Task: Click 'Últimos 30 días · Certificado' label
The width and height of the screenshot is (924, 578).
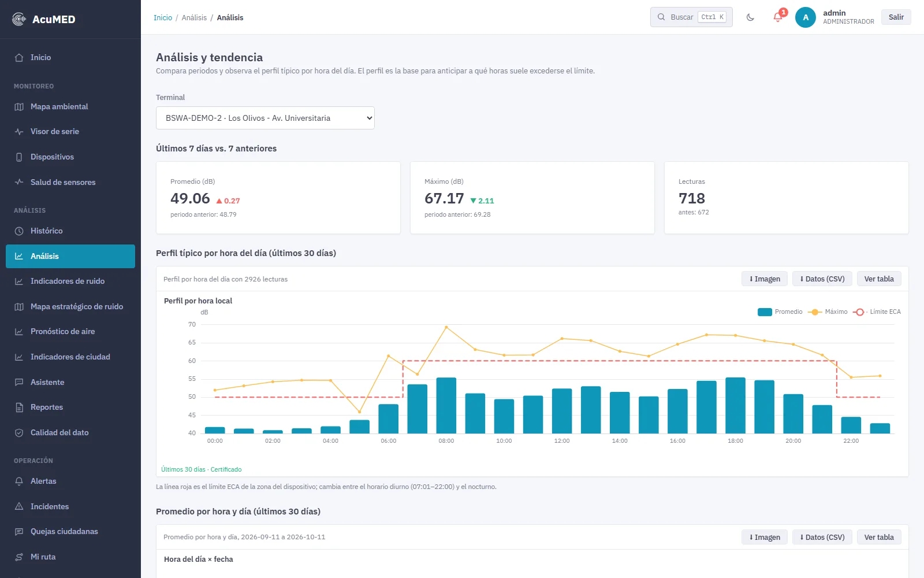Action: click(x=201, y=469)
